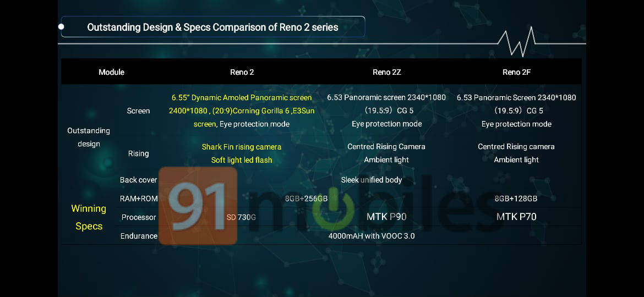Screen dimensions: 644x297
Task: Click the yellow Winning Specs section label
Action: [89, 217]
